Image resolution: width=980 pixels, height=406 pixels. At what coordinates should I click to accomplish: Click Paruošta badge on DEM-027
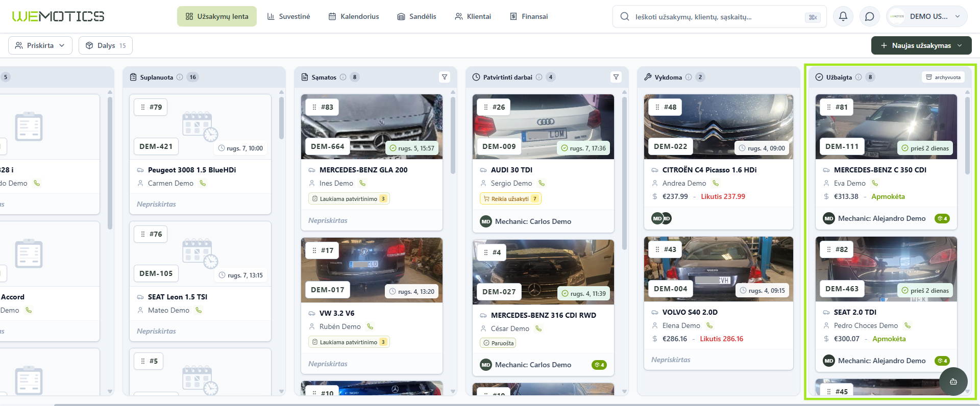498,343
